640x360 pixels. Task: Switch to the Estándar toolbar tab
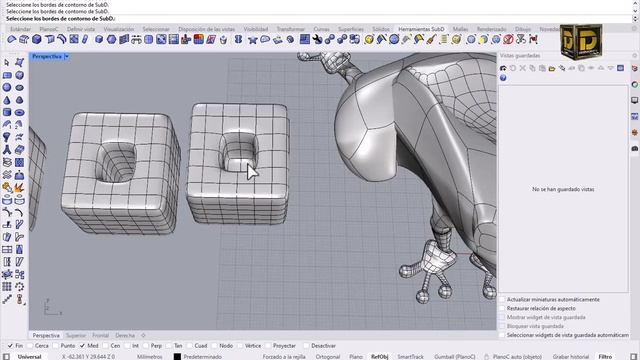tap(20, 29)
